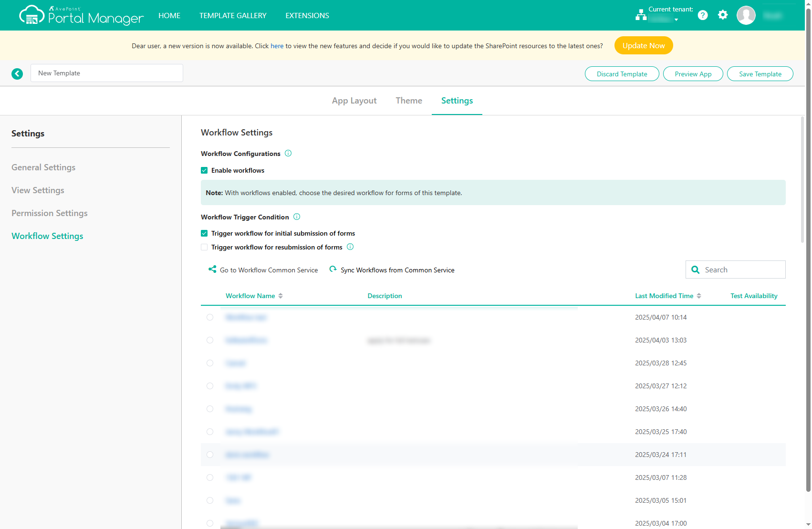Screen dimensions: 812x529
Task: Click the sync icon to sync workflows
Action: coord(333,269)
